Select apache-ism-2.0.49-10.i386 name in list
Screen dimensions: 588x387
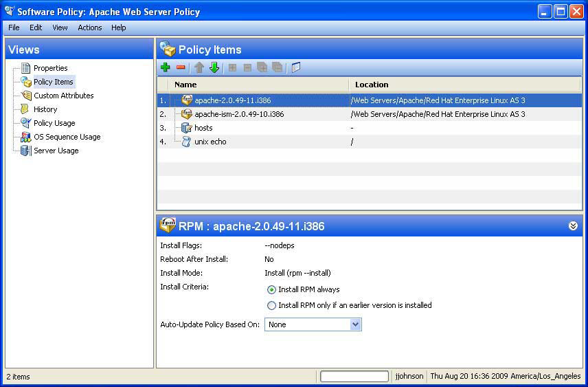pyautogui.click(x=239, y=113)
